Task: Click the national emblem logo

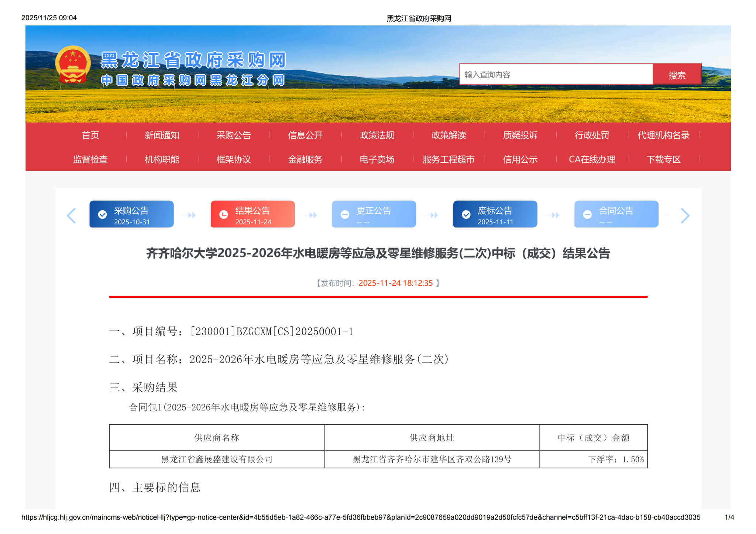Action: coord(73,65)
